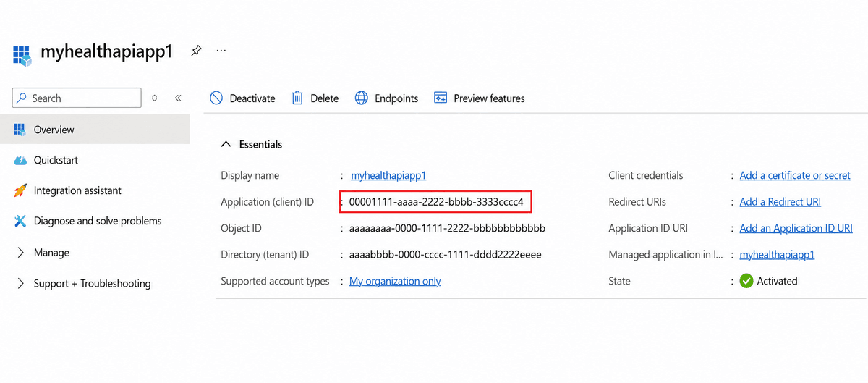Click the Add a Redirect URI link
The image size is (868, 383).
[x=780, y=202]
